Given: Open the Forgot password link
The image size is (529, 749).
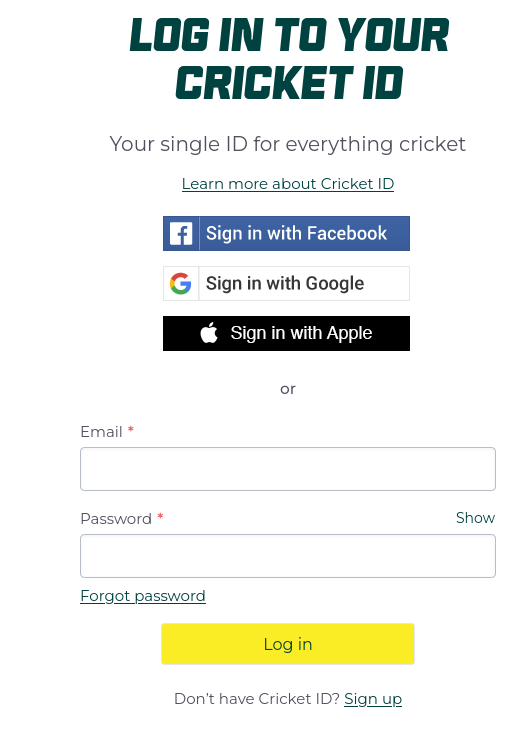Looking at the screenshot, I should point(143,596).
